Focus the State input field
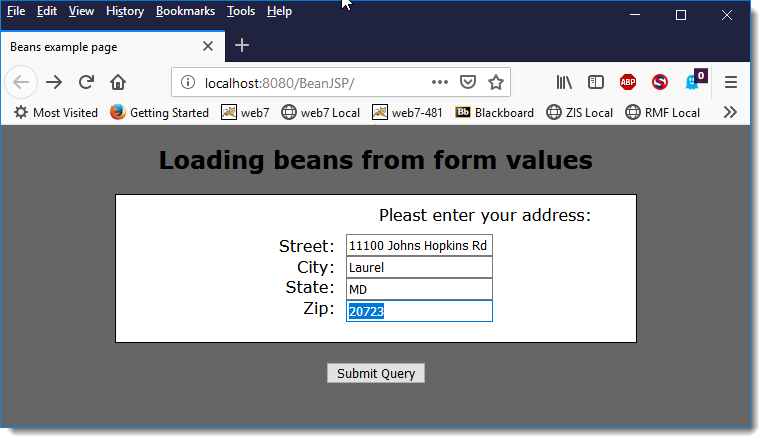This screenshot has height=443, width=766. click(x=419, y=289)
